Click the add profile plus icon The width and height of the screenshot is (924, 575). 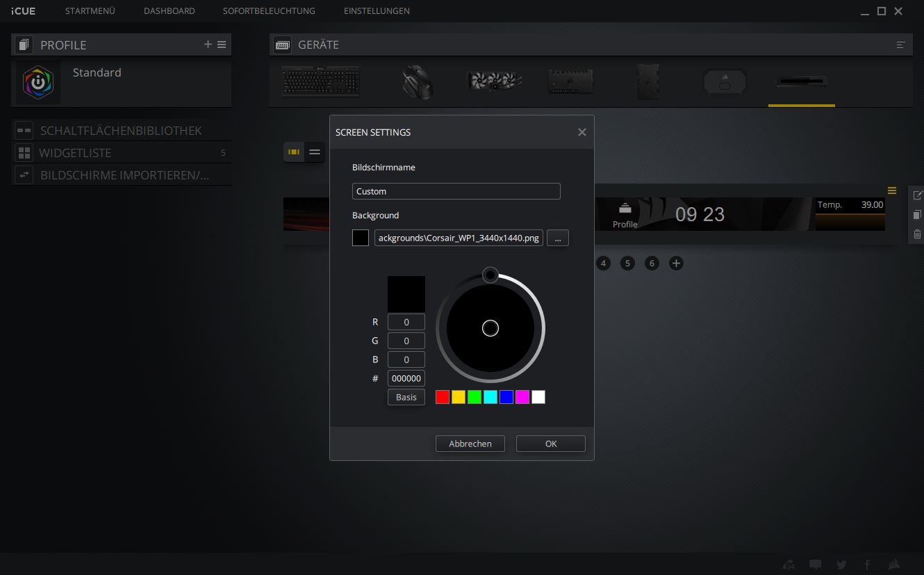tap(208, 44)
